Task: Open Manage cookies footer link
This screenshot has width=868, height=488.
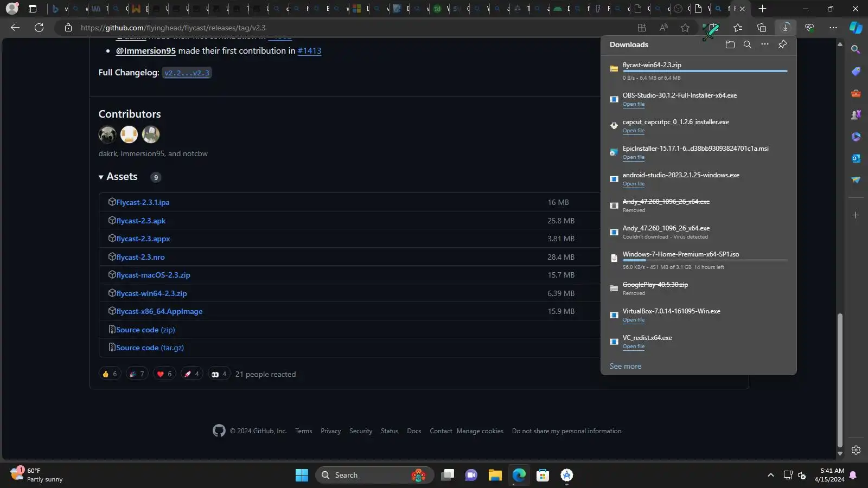Action: pos(480,431)
